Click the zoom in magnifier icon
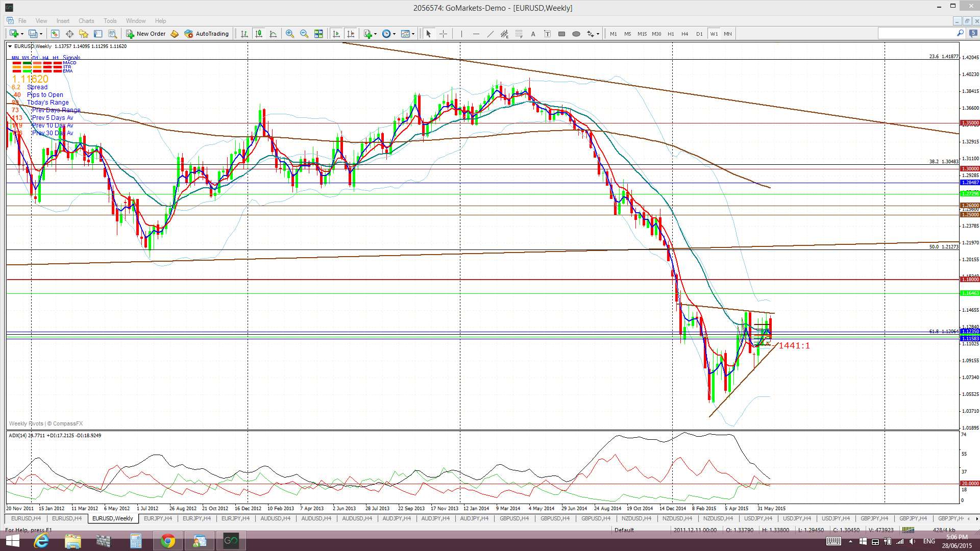The width and height of the screenshot is (980, 551). (x=289, y=34)
